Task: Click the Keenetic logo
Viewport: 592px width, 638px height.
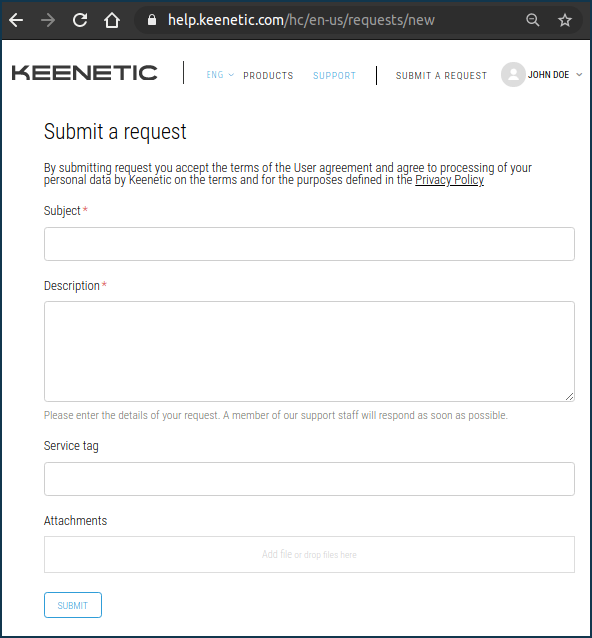Action: (84, 73)
